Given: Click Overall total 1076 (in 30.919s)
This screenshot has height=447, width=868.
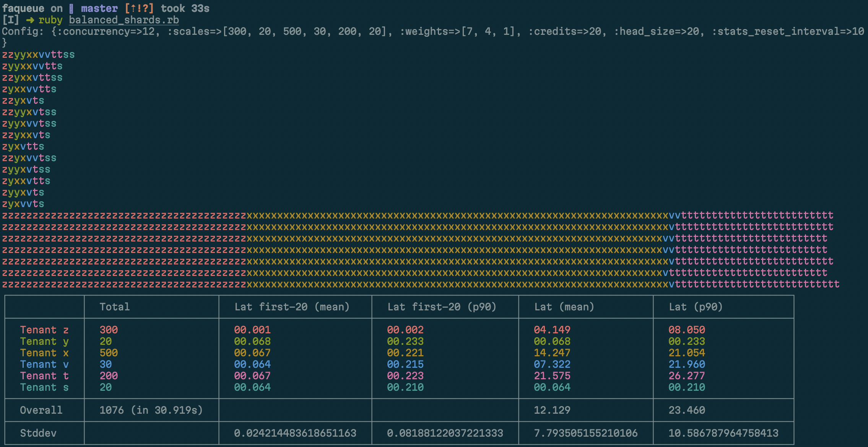Looking at the screenshot, I should pos(151,410).
